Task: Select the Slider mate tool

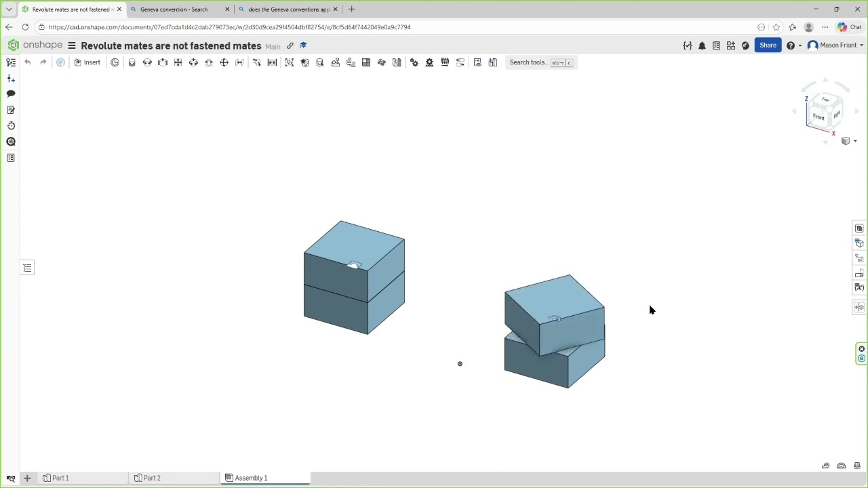Action: 163,62
